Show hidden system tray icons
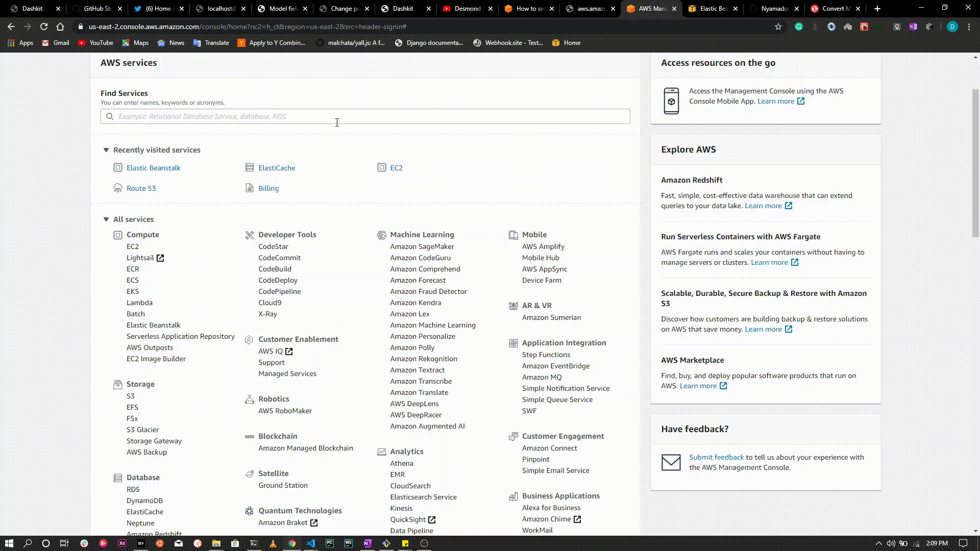The width and height of the screenshot is (980, 551). [x=878, y=543]
